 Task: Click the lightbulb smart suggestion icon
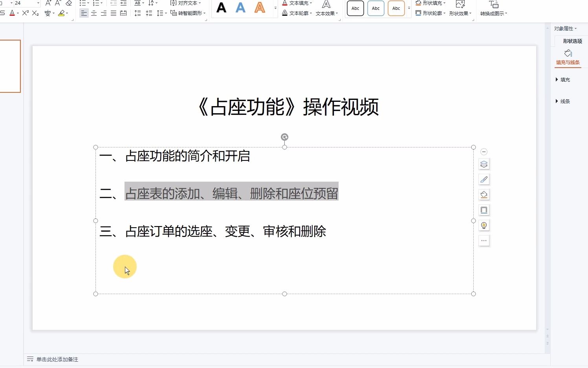coord(484,225)
